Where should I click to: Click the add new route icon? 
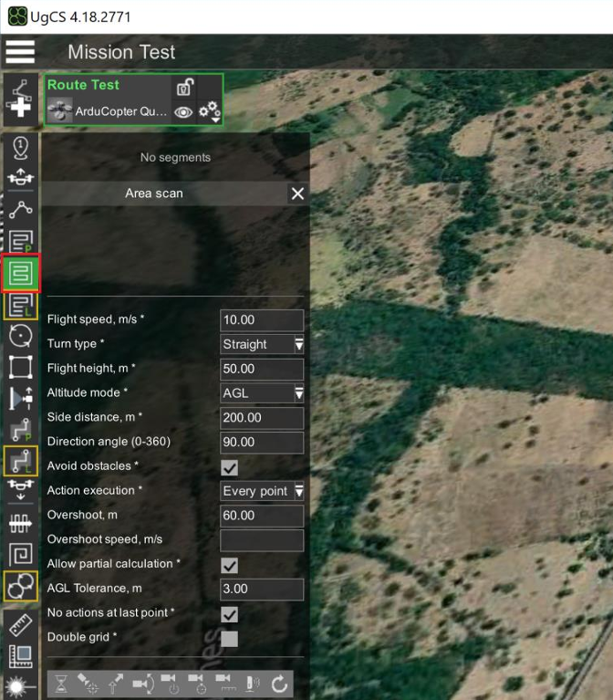coord(20,99)
